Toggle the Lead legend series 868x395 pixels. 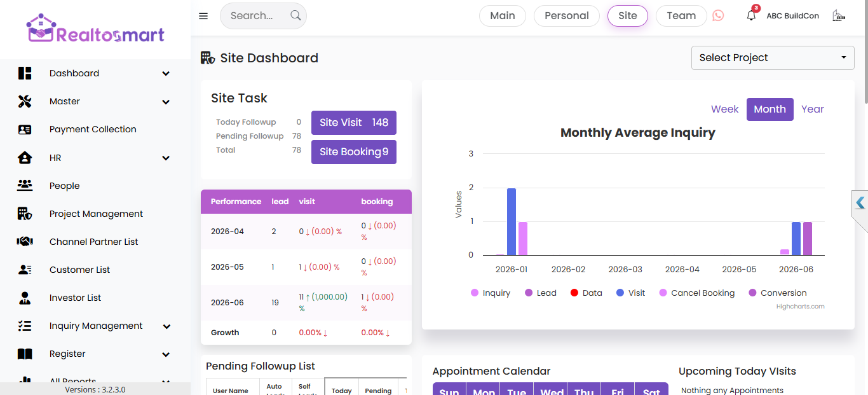[x=540, y=293]
